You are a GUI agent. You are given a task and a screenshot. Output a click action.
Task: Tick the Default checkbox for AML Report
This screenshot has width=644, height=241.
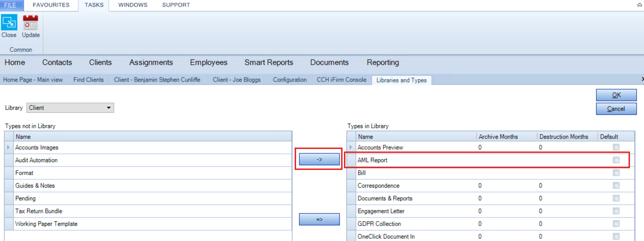[616, 160]
